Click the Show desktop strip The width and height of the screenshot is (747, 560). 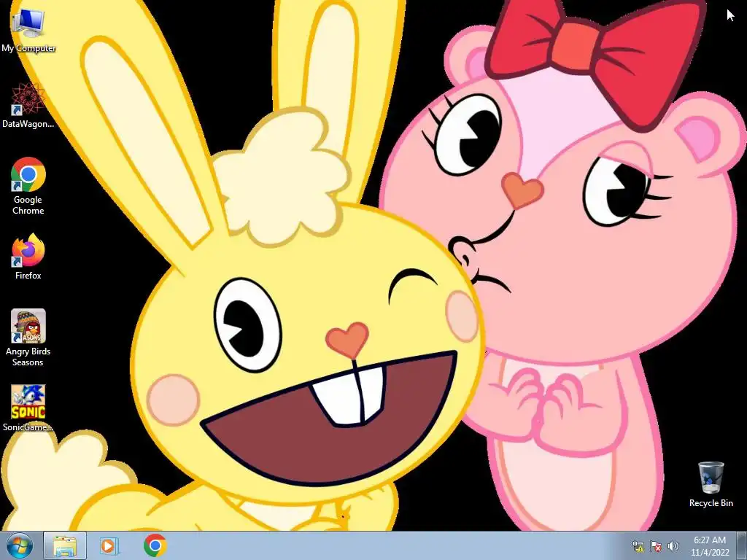tap(742, 545)
